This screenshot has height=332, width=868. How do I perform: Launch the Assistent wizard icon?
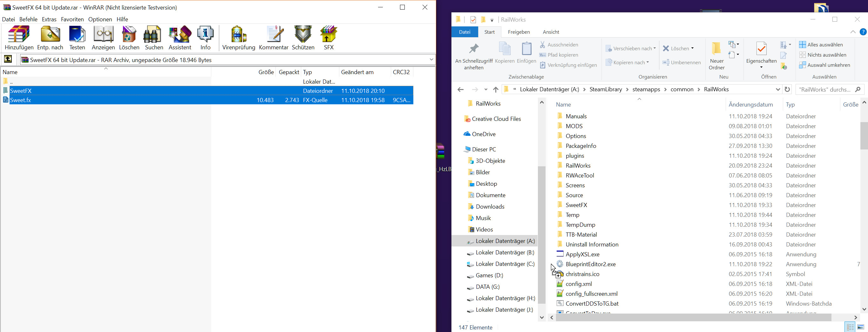180,38
